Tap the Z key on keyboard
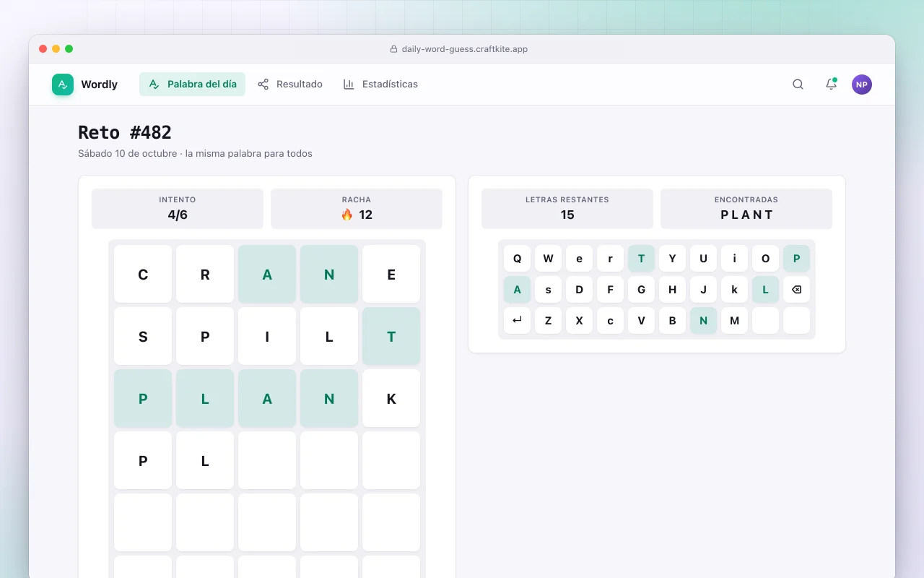Screen dimensions: 924x578 [548, 321]
